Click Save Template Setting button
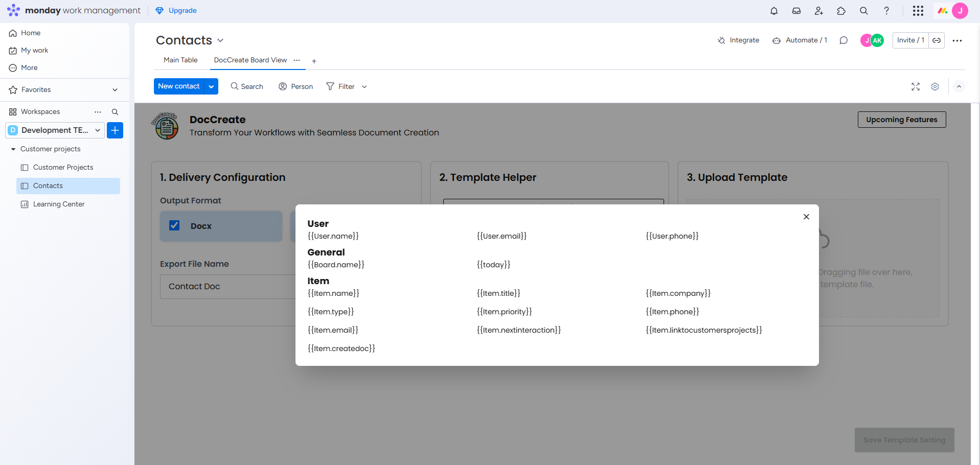Viewport: 980px width, 465px height. (x=904, y=440)
